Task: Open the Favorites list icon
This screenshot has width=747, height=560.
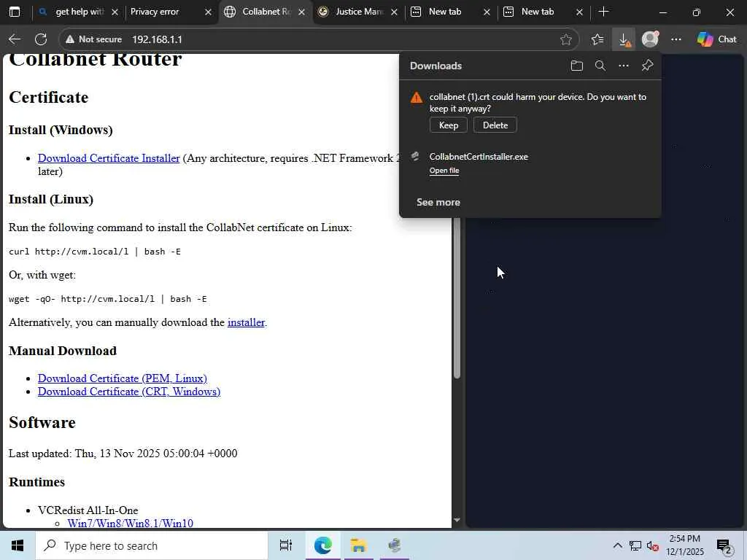Action: click(x=597, y=39)
